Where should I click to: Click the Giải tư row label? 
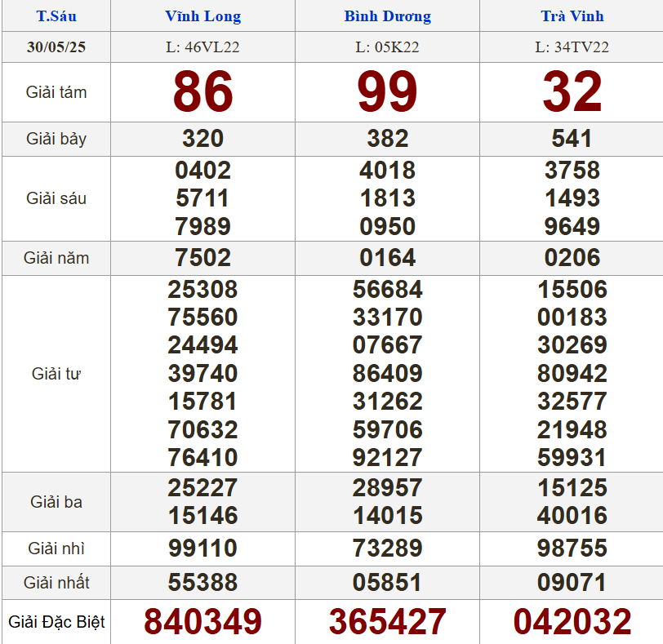coord(56,374)
